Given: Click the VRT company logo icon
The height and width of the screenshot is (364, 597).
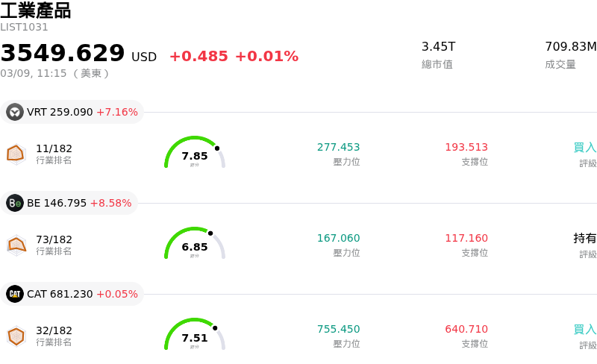Looking at the screenshot, I should [x=15, y=113].
